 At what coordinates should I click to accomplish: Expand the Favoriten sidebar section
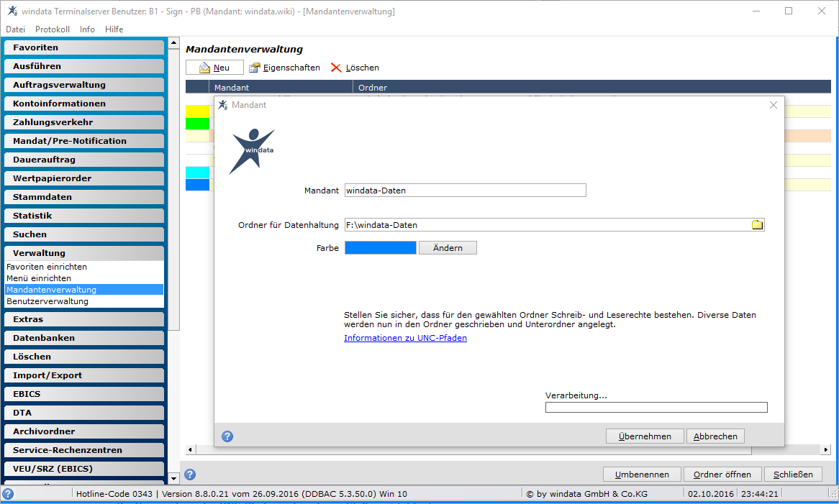(x=84, y=47)
